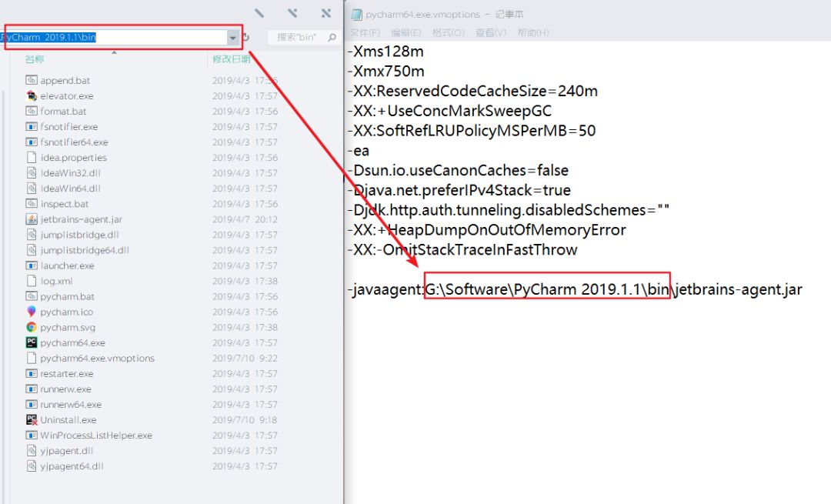The height and width of the screenshot is (504, 831).
Task: Select the pycharm64.exe.vmoptions file icon
Action: pos(32,359)
